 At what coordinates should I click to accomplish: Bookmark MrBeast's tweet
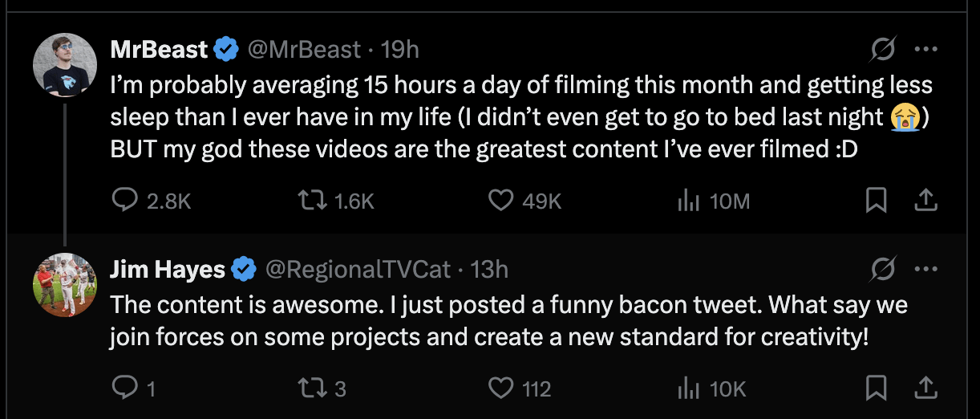click(877, 201)
